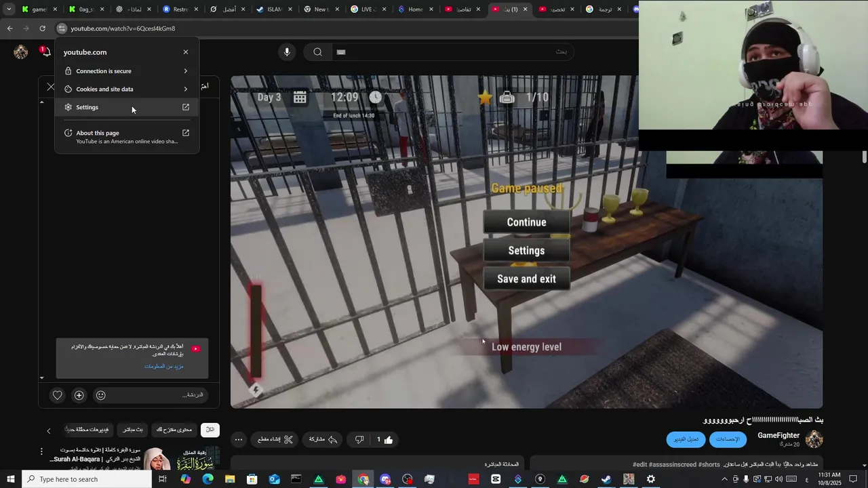Open the YouTube account avatar menu
The height and width of the screenshot is (488, 868).
(x=21, y=52)
